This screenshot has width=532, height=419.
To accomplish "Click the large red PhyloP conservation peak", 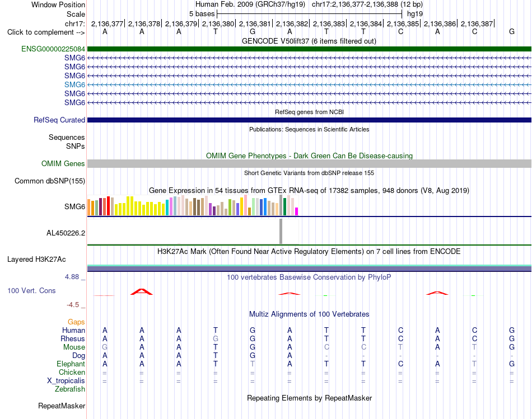I will [142, 292].
